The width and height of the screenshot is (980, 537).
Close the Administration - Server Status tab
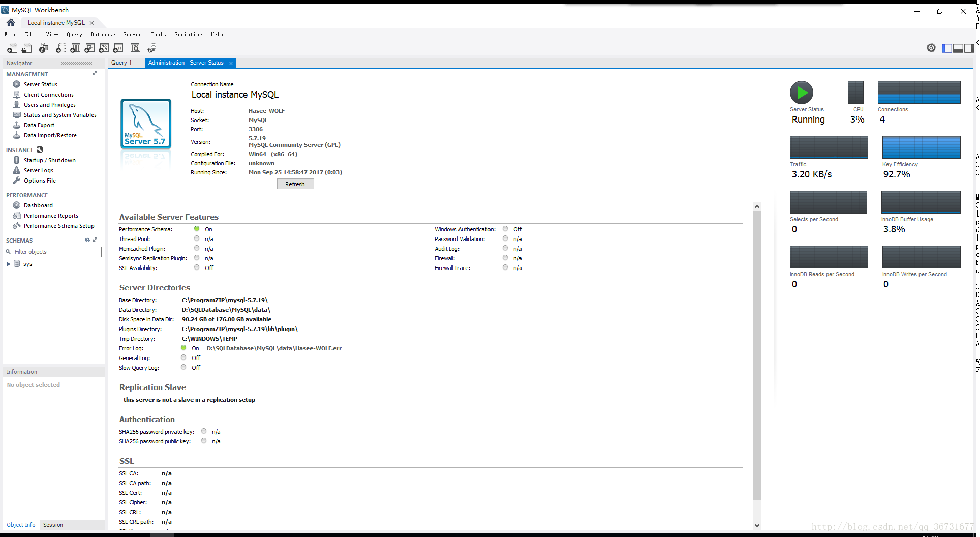tap(231, 63)
